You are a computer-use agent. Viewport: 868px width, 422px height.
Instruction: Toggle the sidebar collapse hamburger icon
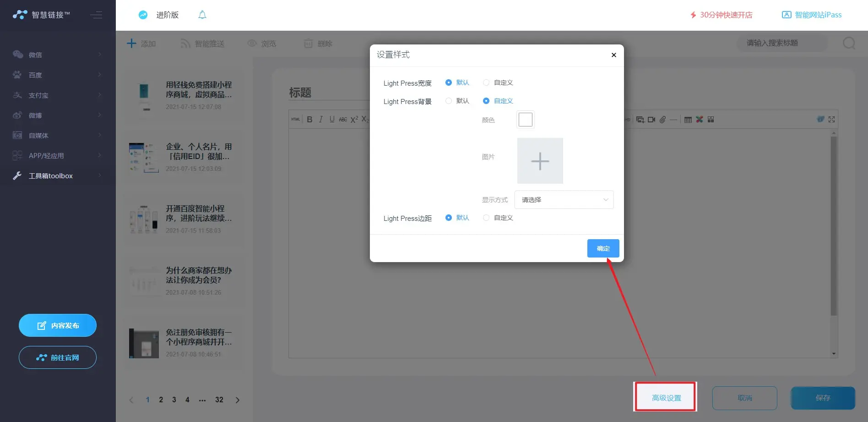pos(96,15)
